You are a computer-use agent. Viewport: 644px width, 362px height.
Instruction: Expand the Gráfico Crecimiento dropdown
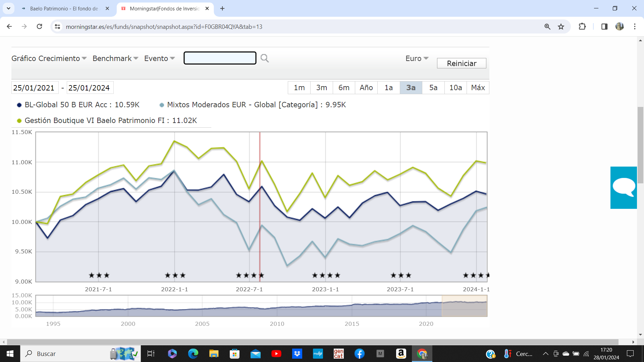(x=49, y=58)
